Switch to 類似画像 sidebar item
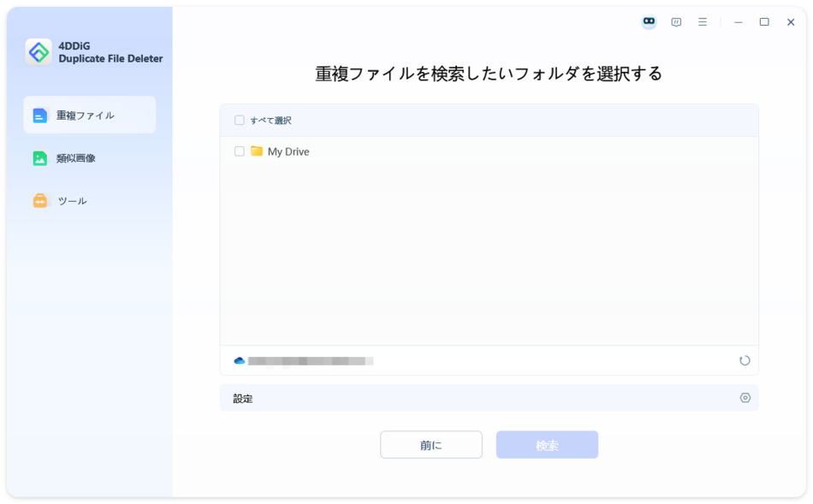Viewport: 813px width, 504px height. coord(90,158)
